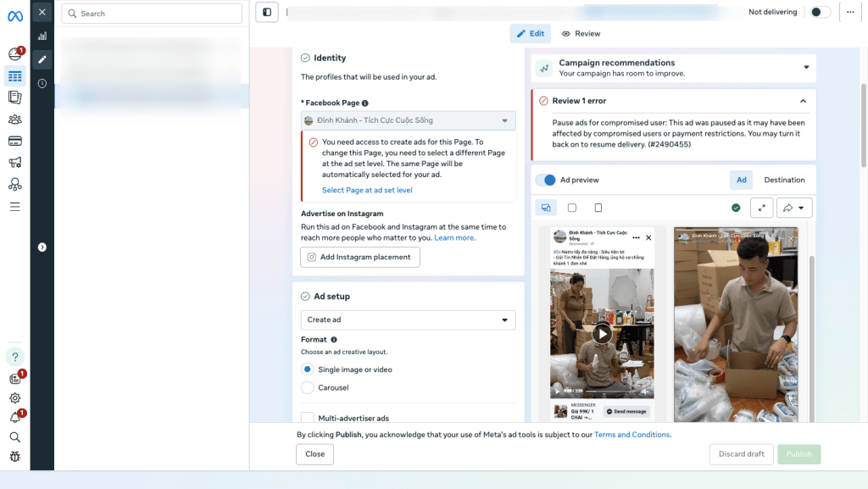Toggle the Not delivering switch
The image size is (868, 489).
820,12
